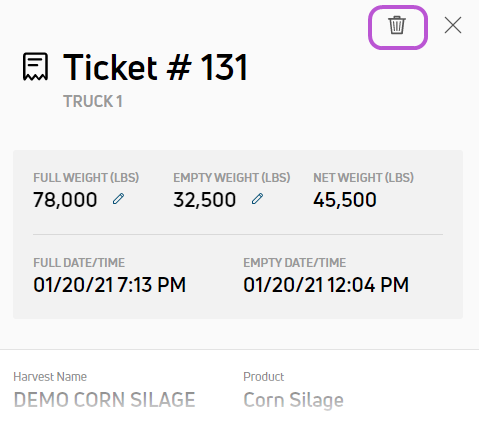The height and width of the screenshot is (423, 479).
Task: Click the 78,000 full weight value
Action: coord(65,200)
